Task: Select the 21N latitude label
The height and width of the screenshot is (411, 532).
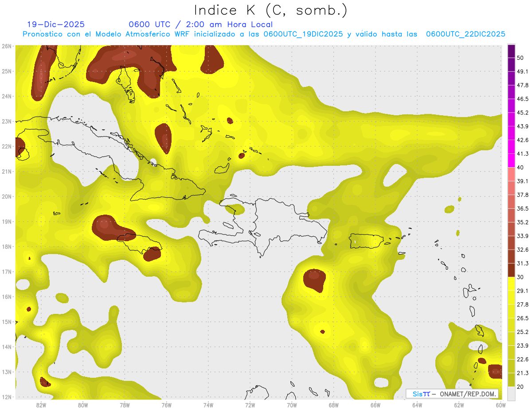Action: point(6,172)
